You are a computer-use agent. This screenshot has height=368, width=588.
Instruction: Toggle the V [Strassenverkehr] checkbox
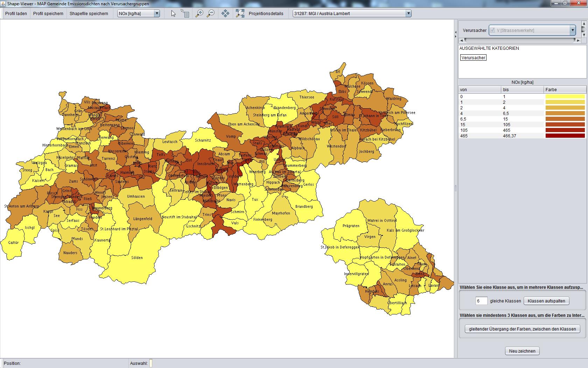[493, 30]
